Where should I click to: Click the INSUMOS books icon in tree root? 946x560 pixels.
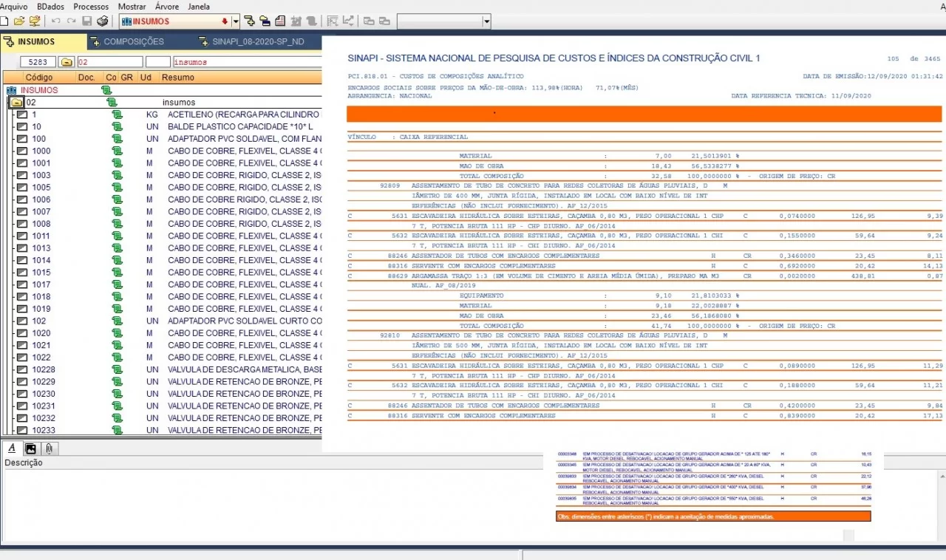[x=12, y=90]
